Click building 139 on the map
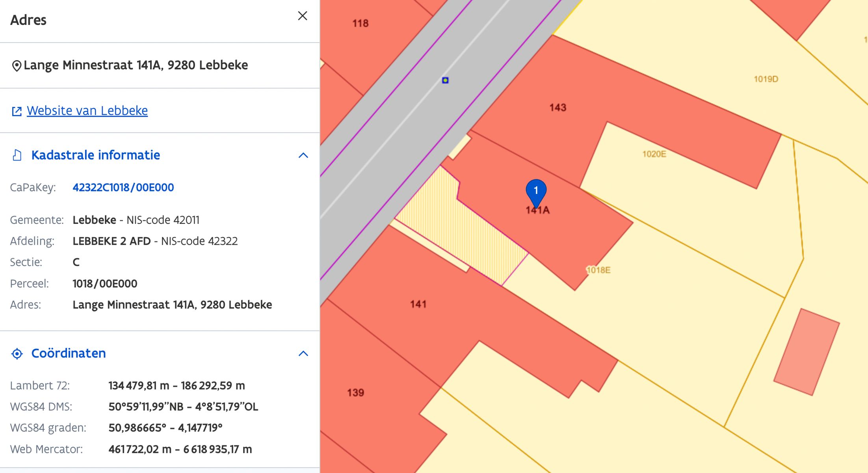The height and width of the screenshot is (473, 868). tap(355, 393)
